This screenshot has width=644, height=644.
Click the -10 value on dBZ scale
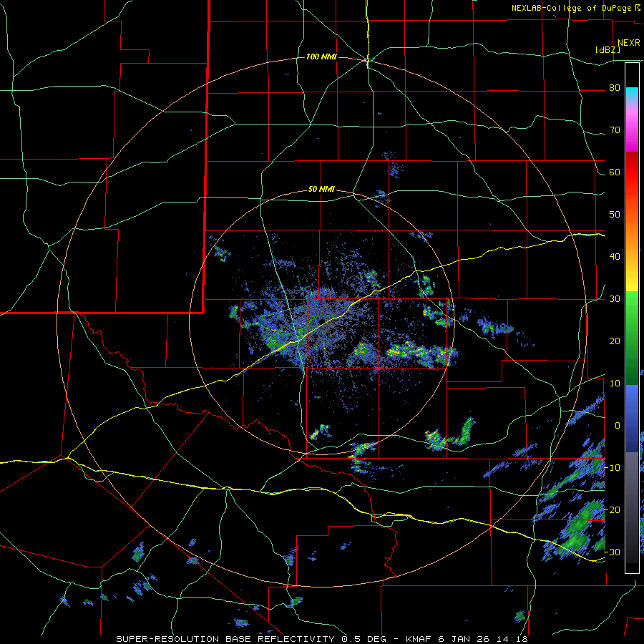(x=612, y=467)
